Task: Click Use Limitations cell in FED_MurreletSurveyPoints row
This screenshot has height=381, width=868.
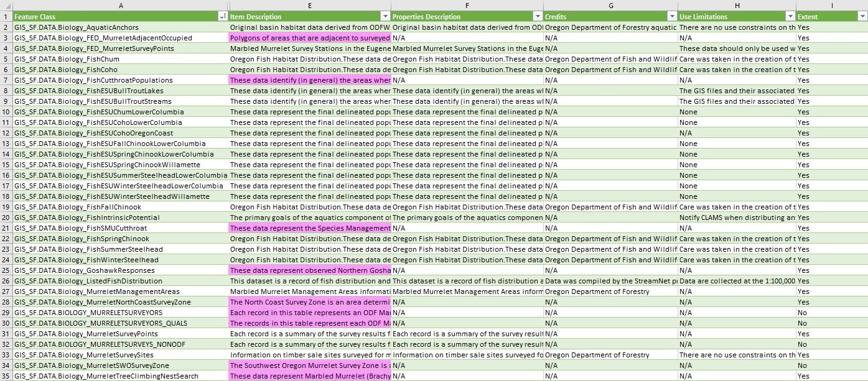Action: 737,48
